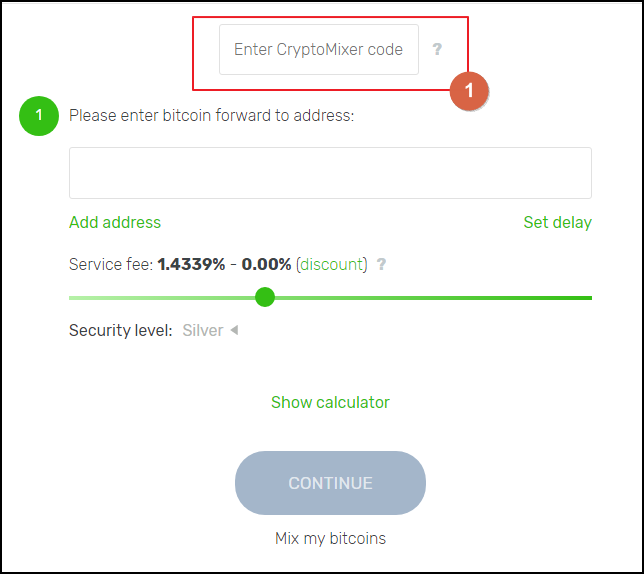Click the 0.00% discount value
The width and height of the screenshot is (644, 574).
266,265
